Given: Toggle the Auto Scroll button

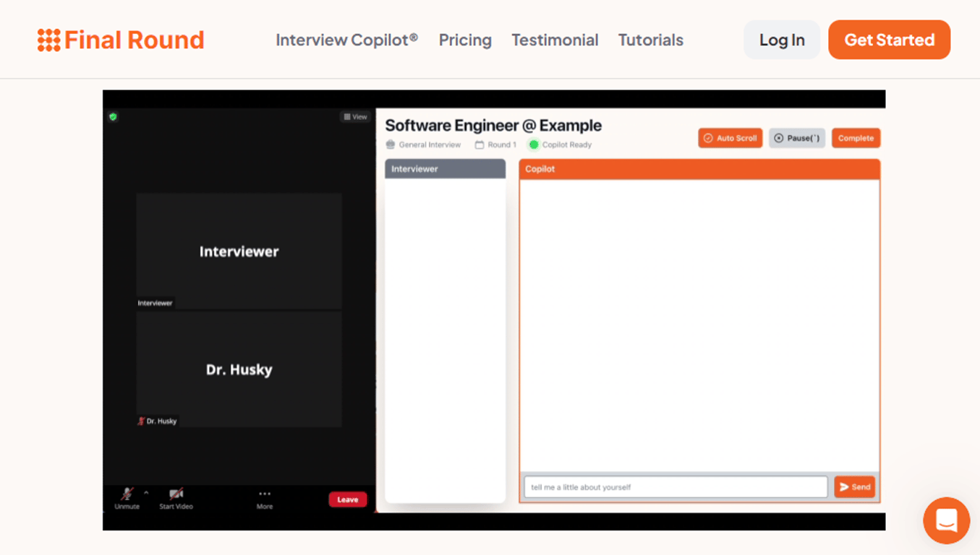Looking at the screenshot, I should click(730, 138).
